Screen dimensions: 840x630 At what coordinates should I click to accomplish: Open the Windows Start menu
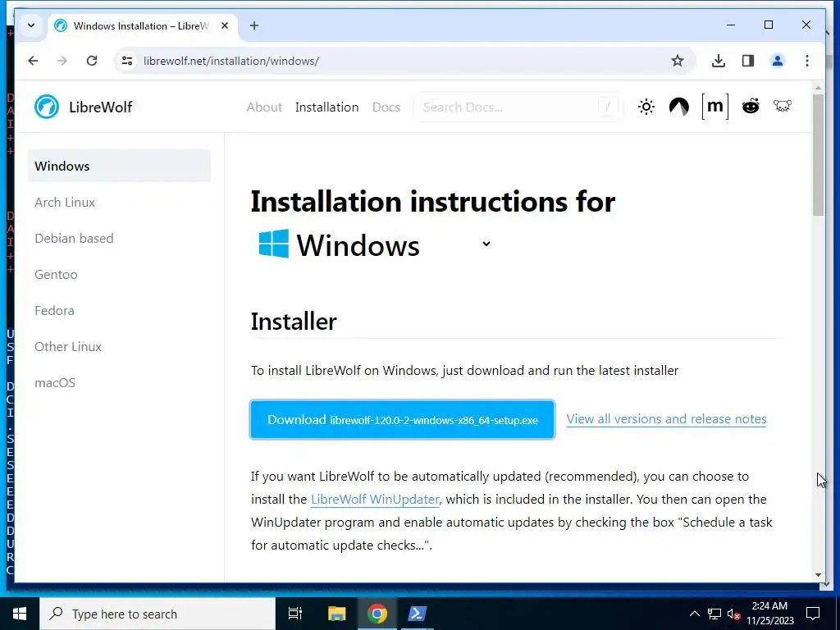click(x=20, y=614)
